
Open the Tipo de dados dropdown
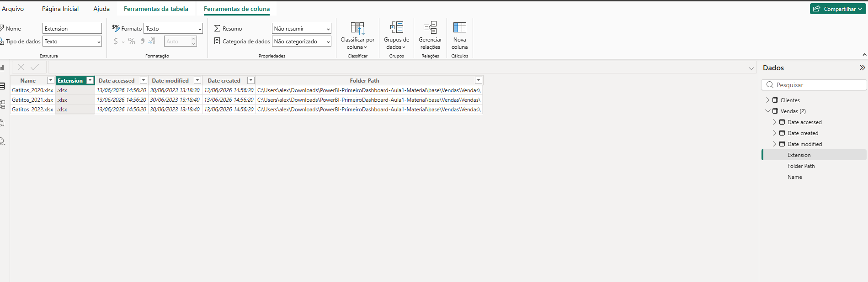[x=72, y=41]
